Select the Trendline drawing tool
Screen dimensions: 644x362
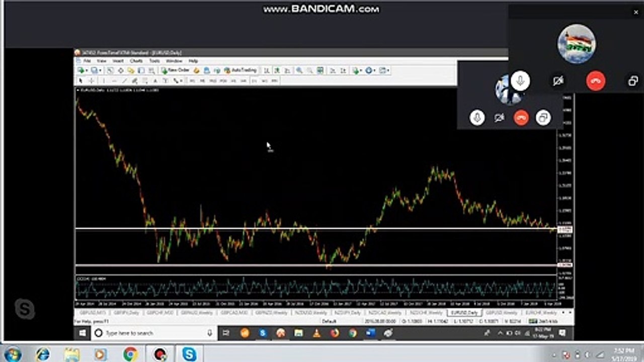(124, 81)
